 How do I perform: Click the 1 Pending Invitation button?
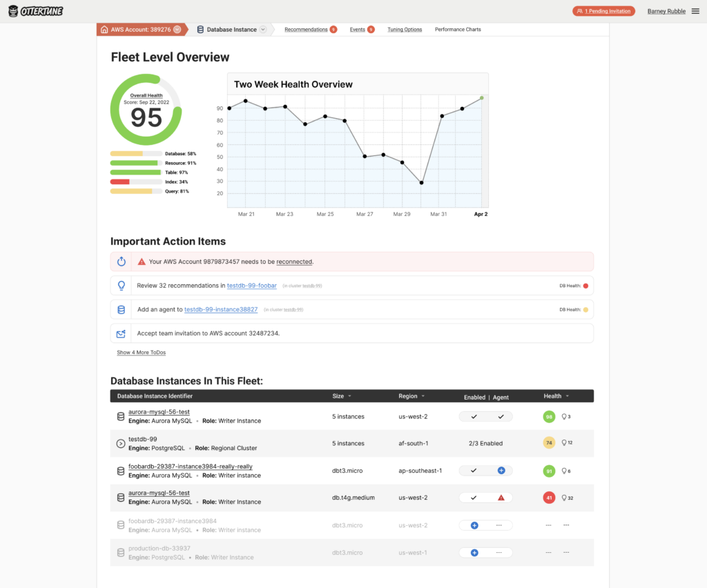point(602,11)
